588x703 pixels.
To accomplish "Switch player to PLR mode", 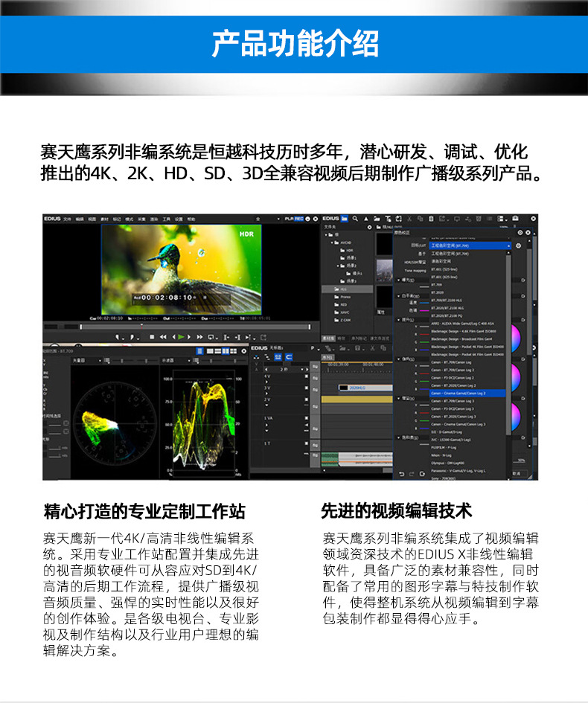I will click(x=289, y=219).
